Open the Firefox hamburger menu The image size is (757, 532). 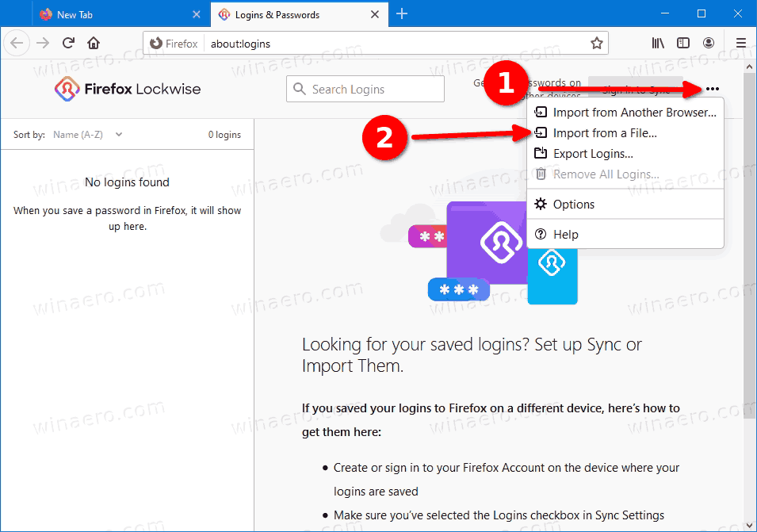741,44
